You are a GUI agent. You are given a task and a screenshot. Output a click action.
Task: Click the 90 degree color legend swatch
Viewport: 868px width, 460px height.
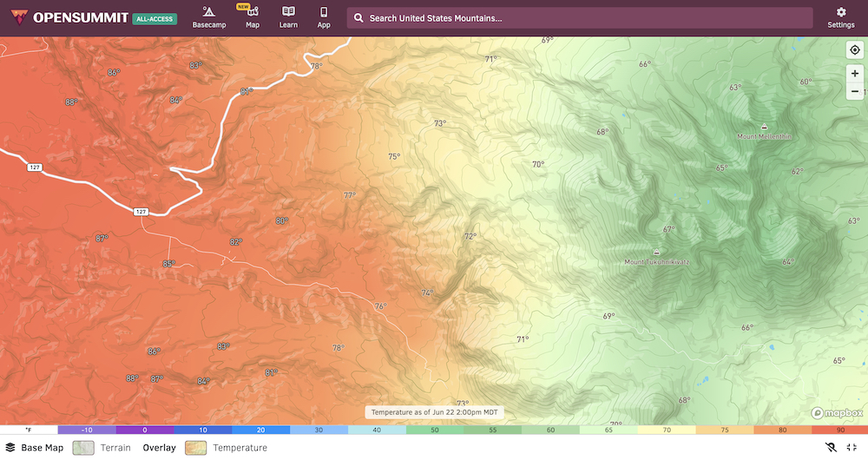point(839,430)
